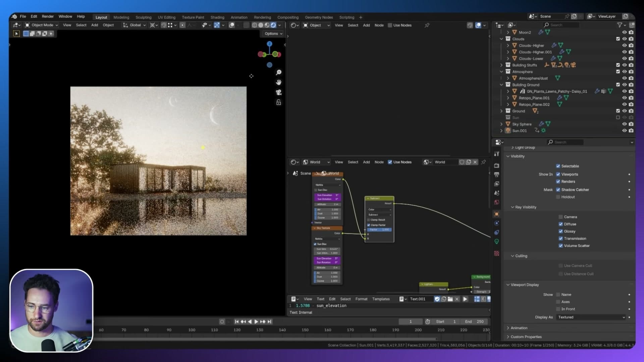Click the zoom magnifier gizmo in the viewport
The height and width of the screenshot is (362, 644).
[278, 72]
